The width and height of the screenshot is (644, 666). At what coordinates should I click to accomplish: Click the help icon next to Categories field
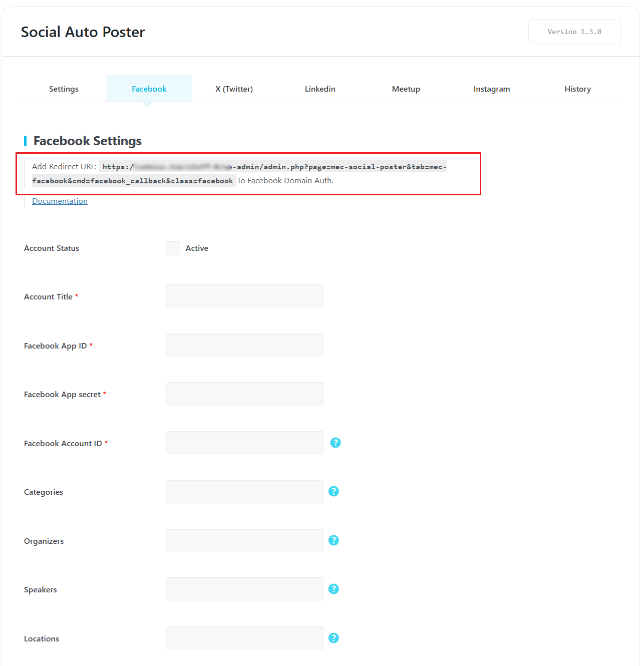tap(334, 491)
